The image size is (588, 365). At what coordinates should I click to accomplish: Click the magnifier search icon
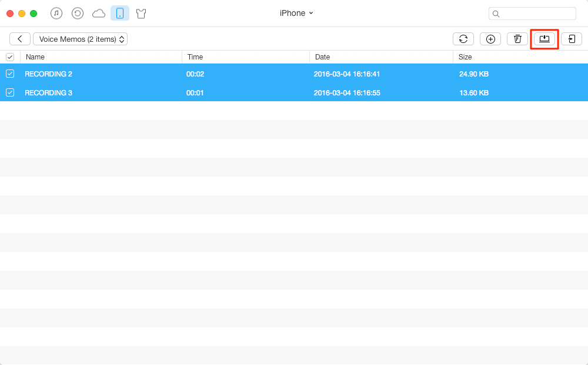point(496,14)
